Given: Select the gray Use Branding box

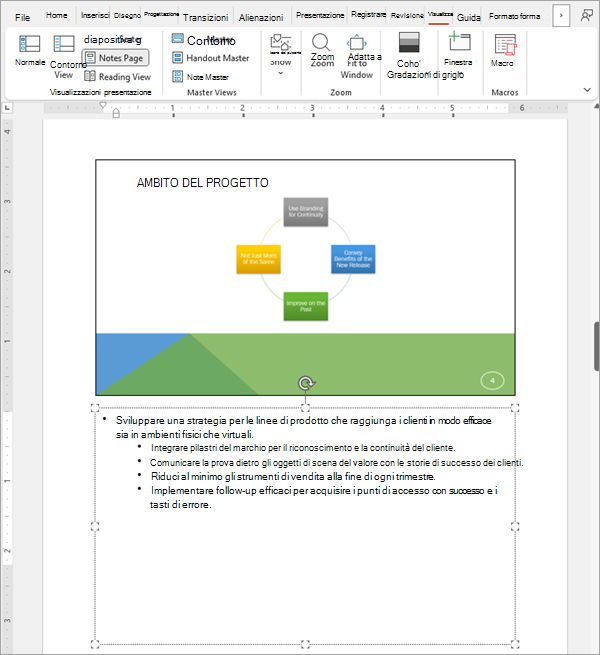Looking at the screenshot, I should click(x=306, y=212).
